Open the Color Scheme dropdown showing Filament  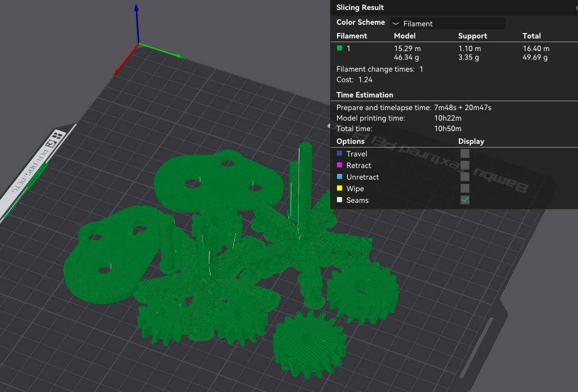447,24
